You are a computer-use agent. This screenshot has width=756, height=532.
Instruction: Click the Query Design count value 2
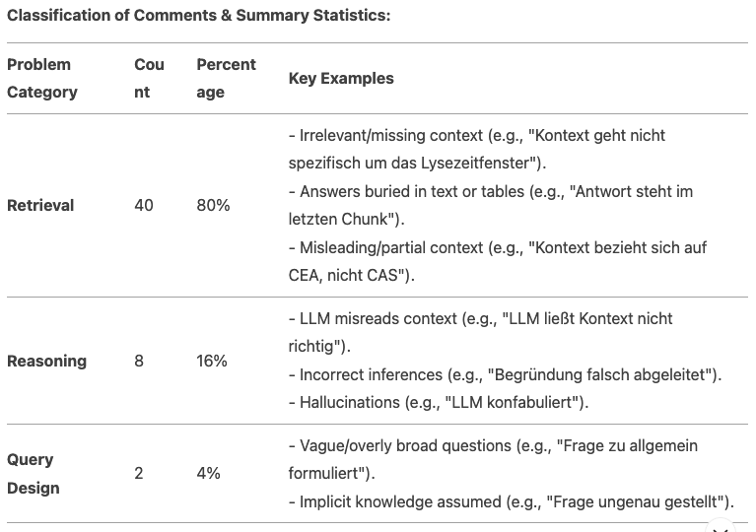pyautogui.click(x=139, y=474)
